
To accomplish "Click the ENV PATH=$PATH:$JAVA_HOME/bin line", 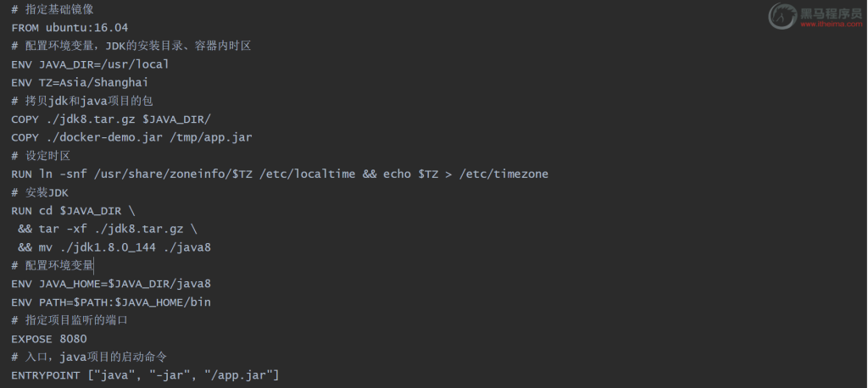I will point(111,302).
